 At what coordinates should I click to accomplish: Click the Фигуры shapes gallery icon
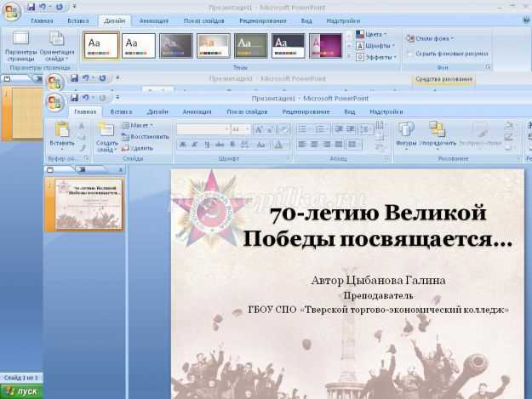pyautogui.click(x=406, y=130)
